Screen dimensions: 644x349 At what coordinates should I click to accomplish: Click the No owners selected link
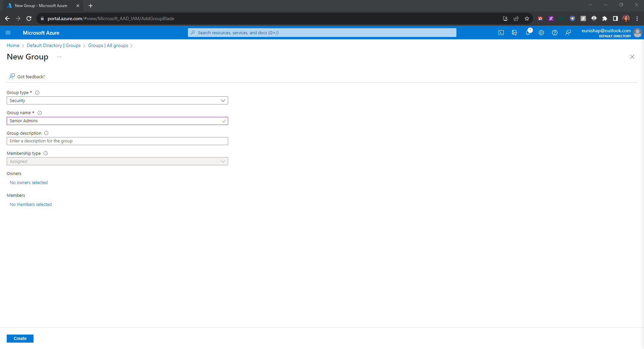pyautogui.click(x=29, y=183)
